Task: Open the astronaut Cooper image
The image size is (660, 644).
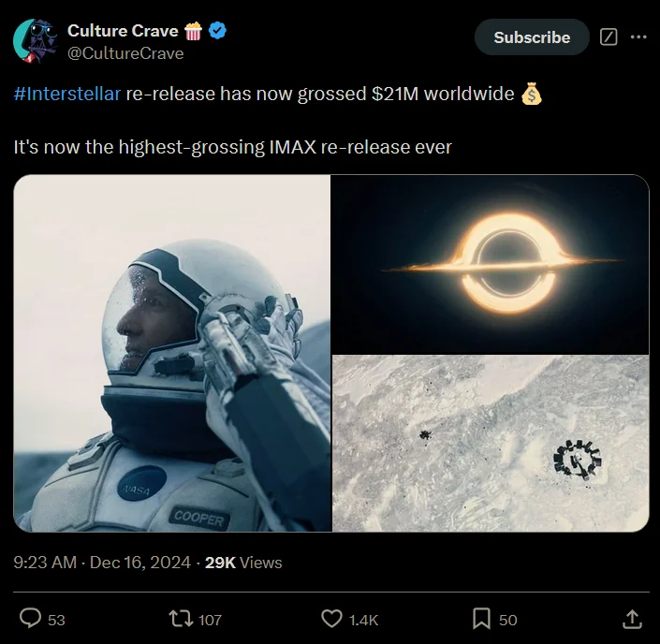Action: [172, 353]
